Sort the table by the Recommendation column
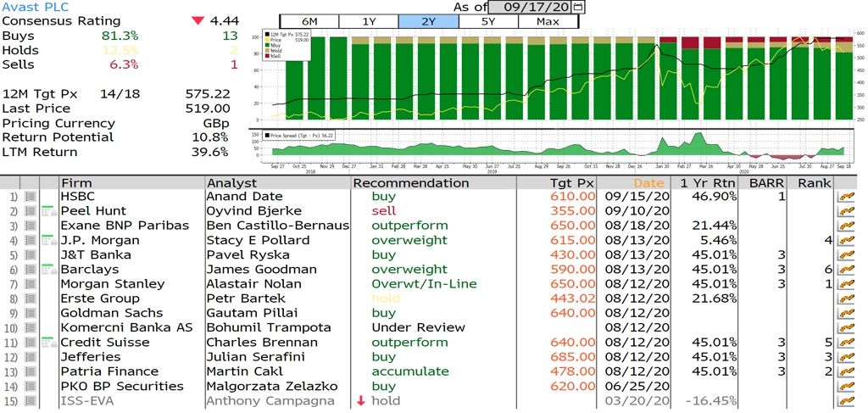This screenshot has width=868, height=413. pos(433,182)
